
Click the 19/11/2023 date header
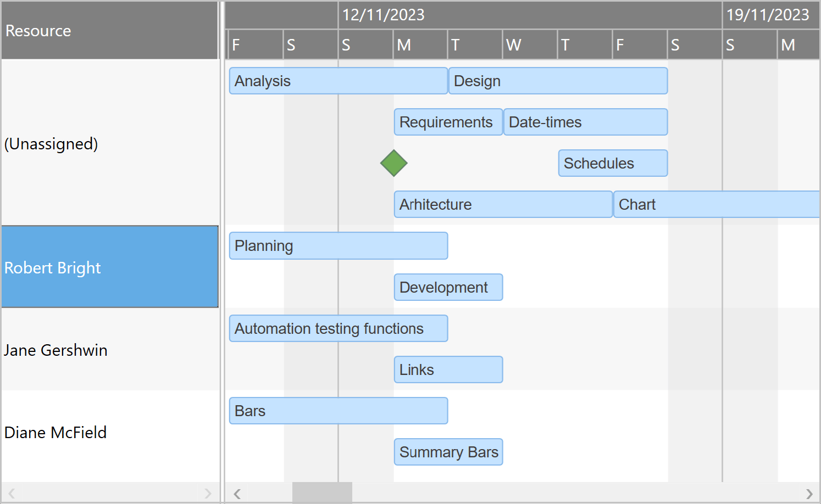click(768, 15)
